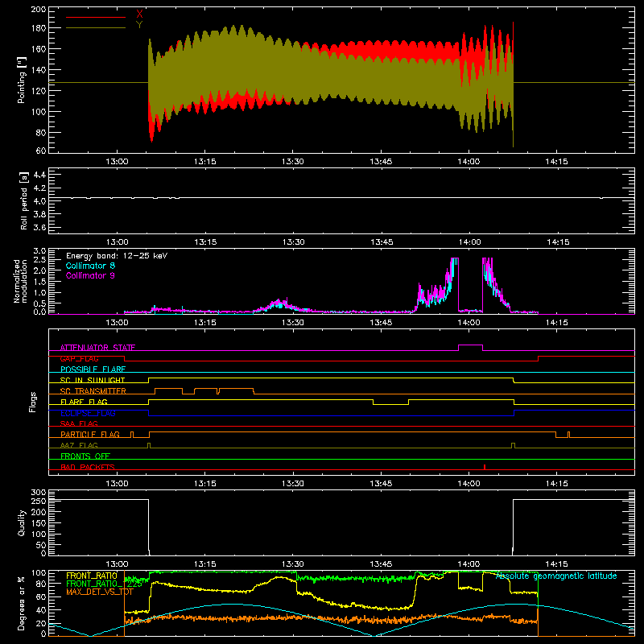This screenshot has height=644, width=644.
Task: Click the 13:45 tick label under Roll period plot
Action: click(382, 242)
